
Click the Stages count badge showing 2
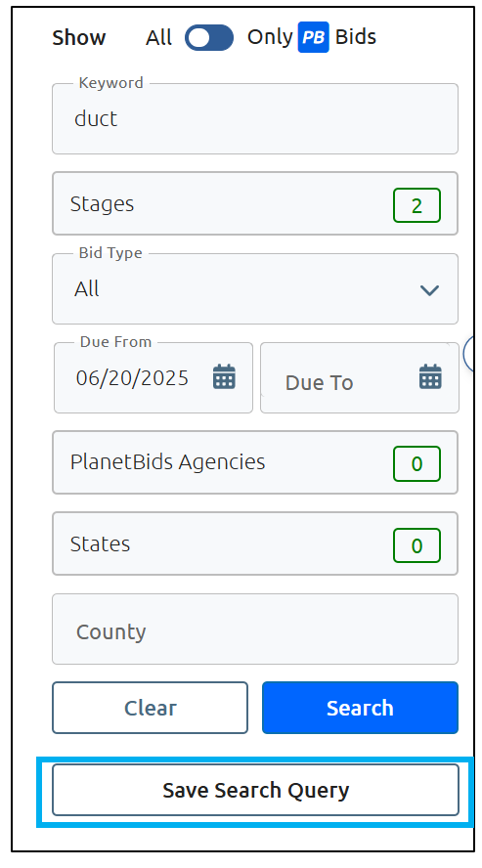point(416,205)
